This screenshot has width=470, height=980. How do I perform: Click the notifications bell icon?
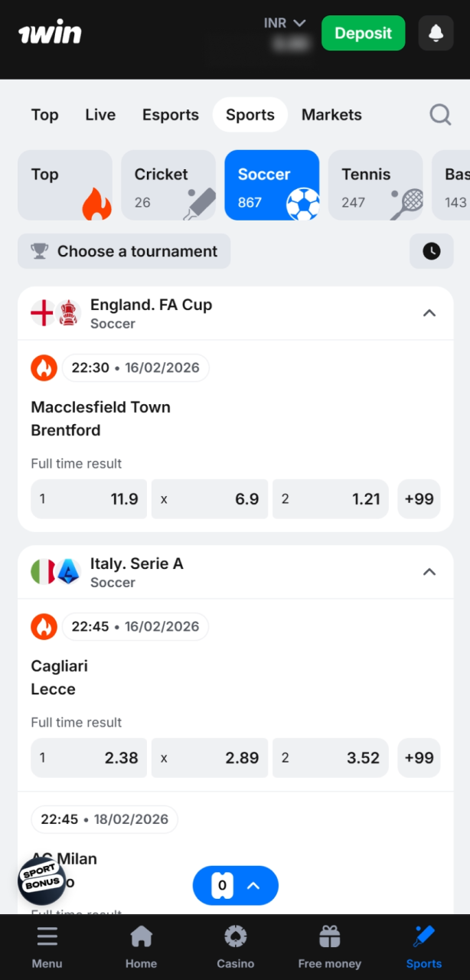coord(436,33)
